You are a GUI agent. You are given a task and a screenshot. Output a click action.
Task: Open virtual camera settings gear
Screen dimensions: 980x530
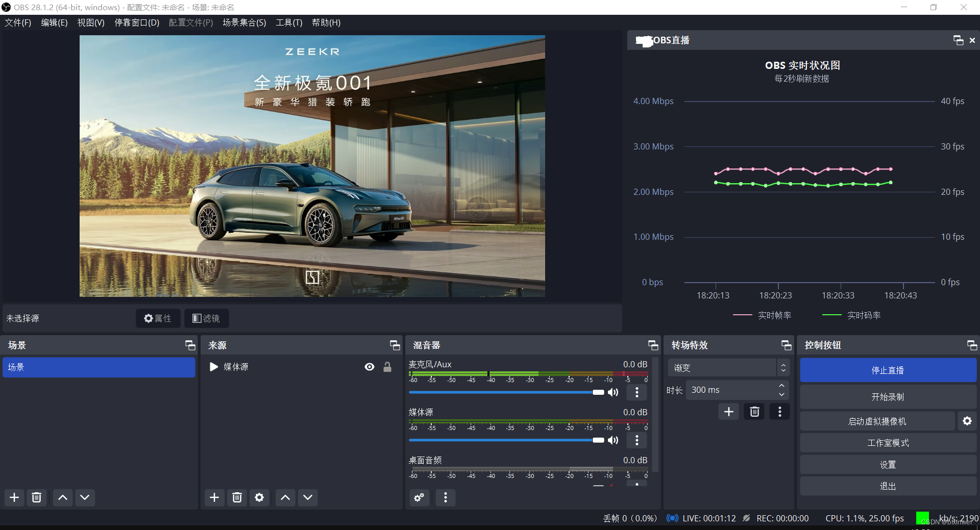(967, 421)
